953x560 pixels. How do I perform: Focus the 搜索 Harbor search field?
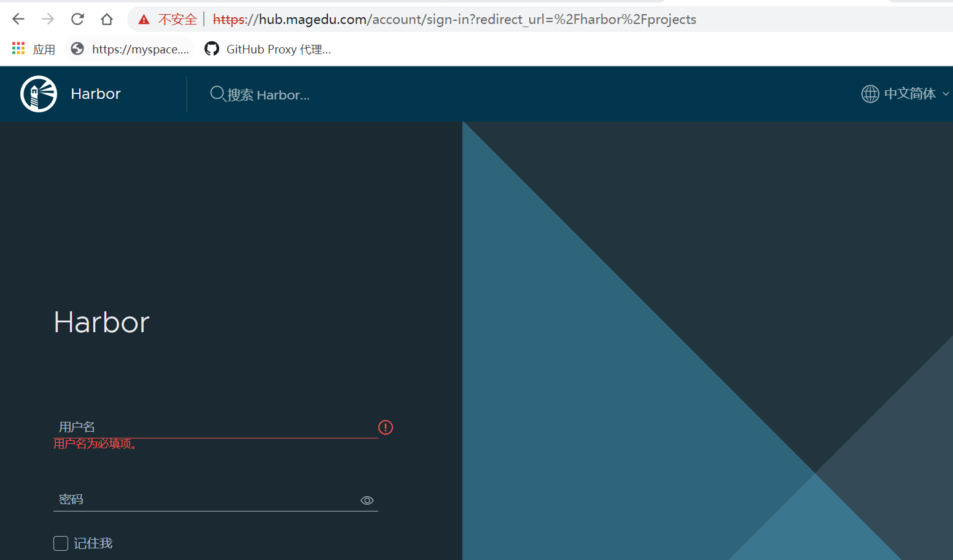tap(268, 95)
